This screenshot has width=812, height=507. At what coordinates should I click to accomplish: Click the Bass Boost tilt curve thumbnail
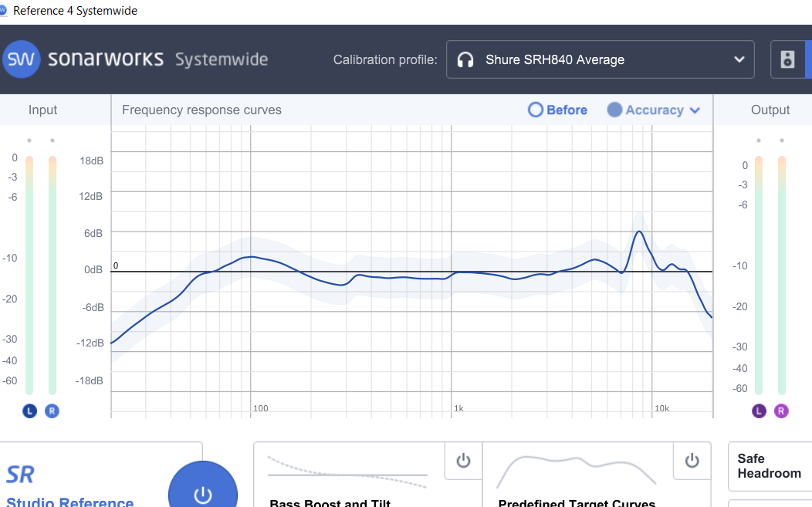click(347, 472)
